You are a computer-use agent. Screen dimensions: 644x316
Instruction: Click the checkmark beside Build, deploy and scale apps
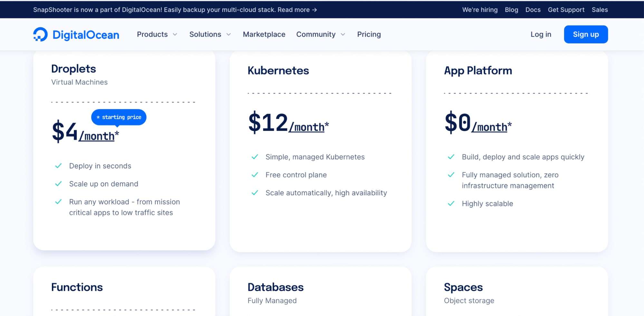(451, 157)
